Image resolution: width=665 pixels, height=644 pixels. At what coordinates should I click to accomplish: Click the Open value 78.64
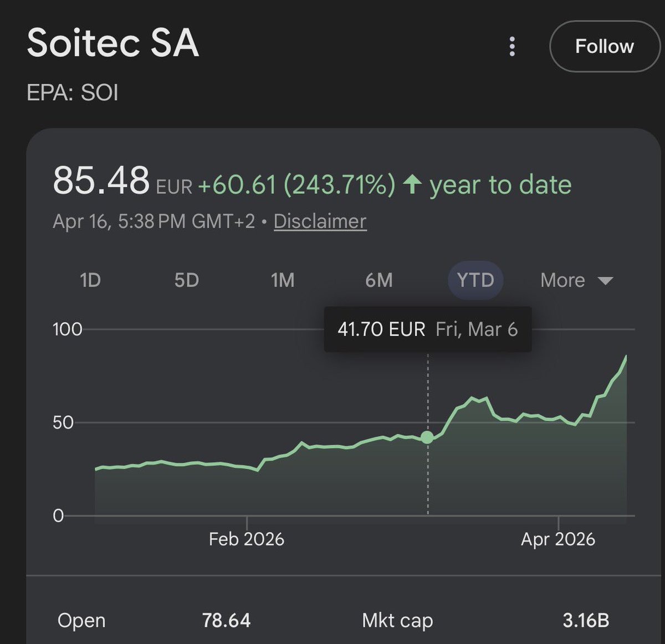point(226,620)
